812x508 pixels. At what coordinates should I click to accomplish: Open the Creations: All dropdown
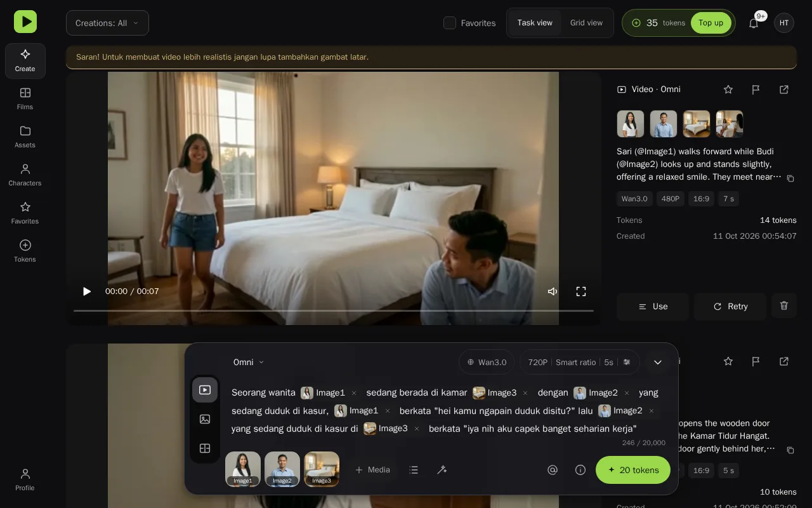point(107,23)
